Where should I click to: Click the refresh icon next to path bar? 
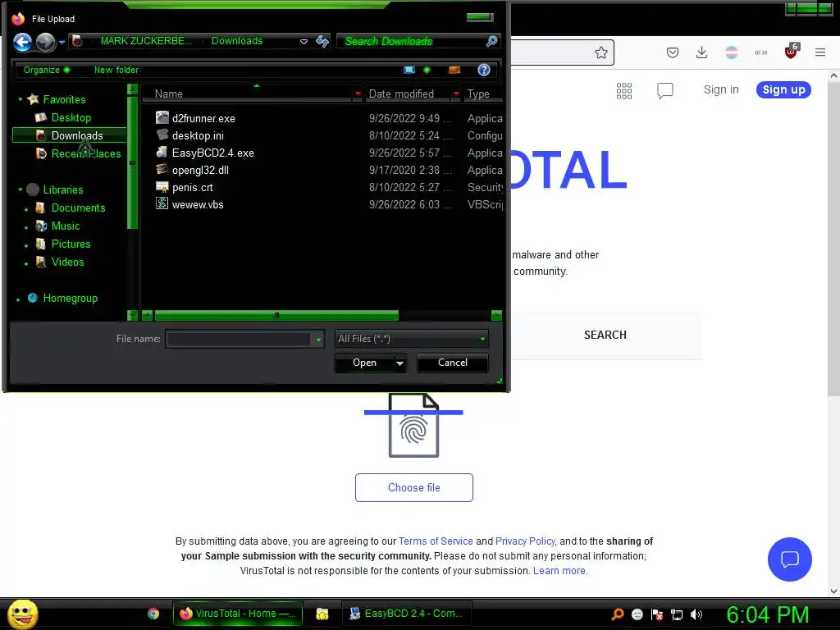pos(322,41)
